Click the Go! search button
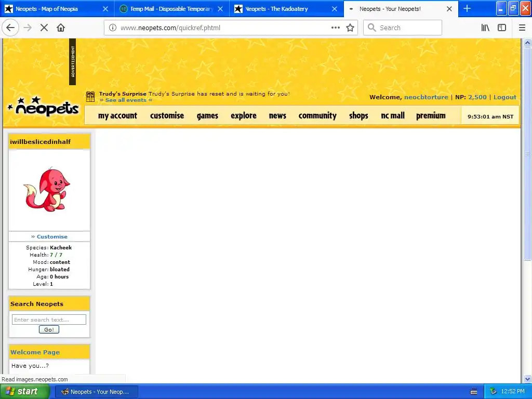 (49, 329)
